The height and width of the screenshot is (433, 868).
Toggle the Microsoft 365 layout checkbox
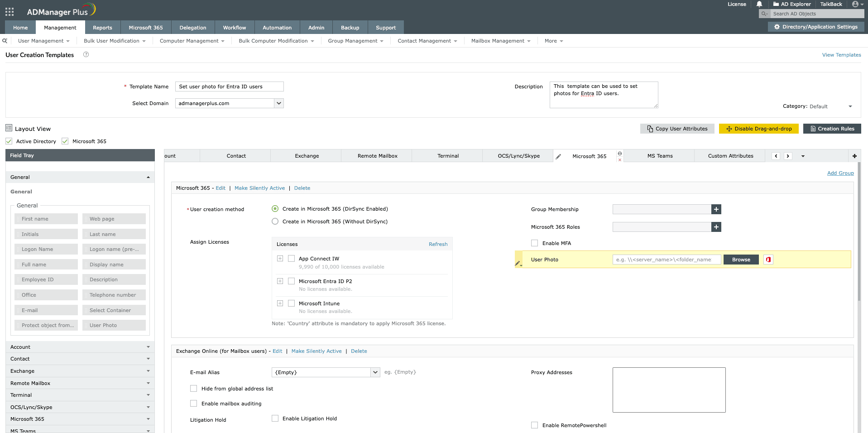point(65,141)
